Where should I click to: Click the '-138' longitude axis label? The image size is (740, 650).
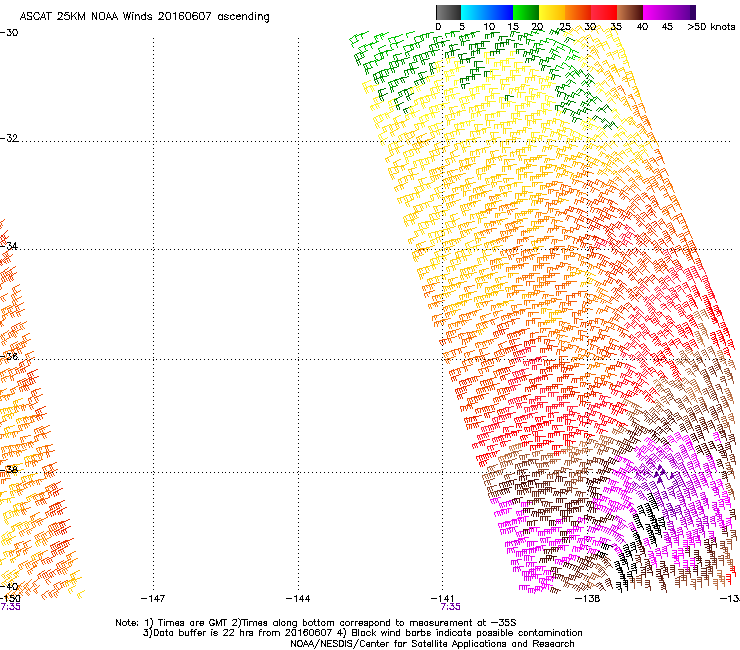(588, 599)
